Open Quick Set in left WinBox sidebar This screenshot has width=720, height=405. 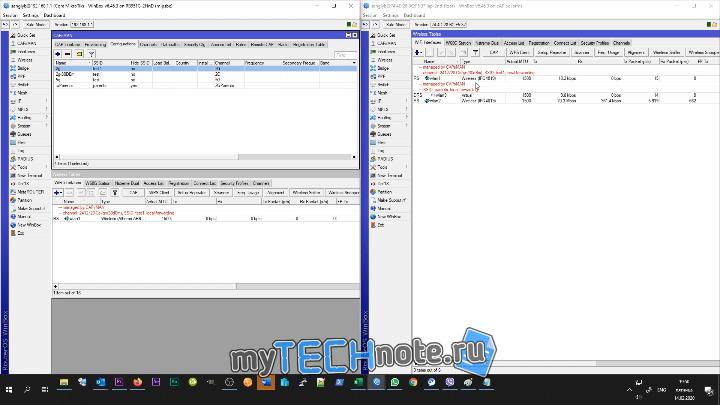[26, 35]
